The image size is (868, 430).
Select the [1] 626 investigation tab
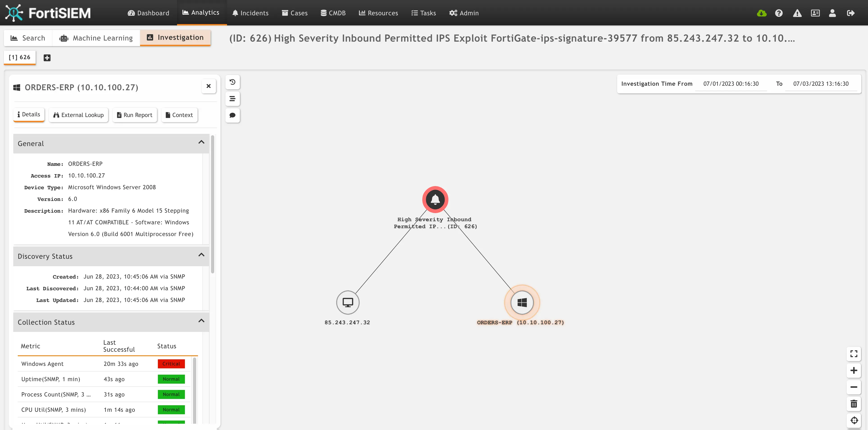20,57
